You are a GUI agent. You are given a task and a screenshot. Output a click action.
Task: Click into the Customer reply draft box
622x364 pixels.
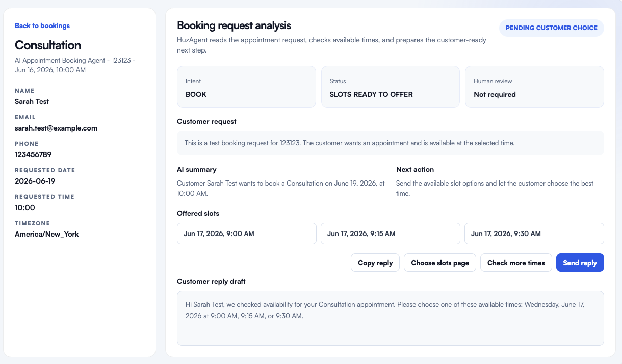[391, 318]
